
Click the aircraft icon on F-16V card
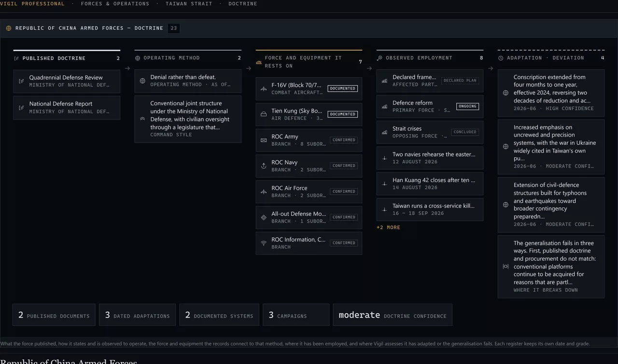(264, 89)
